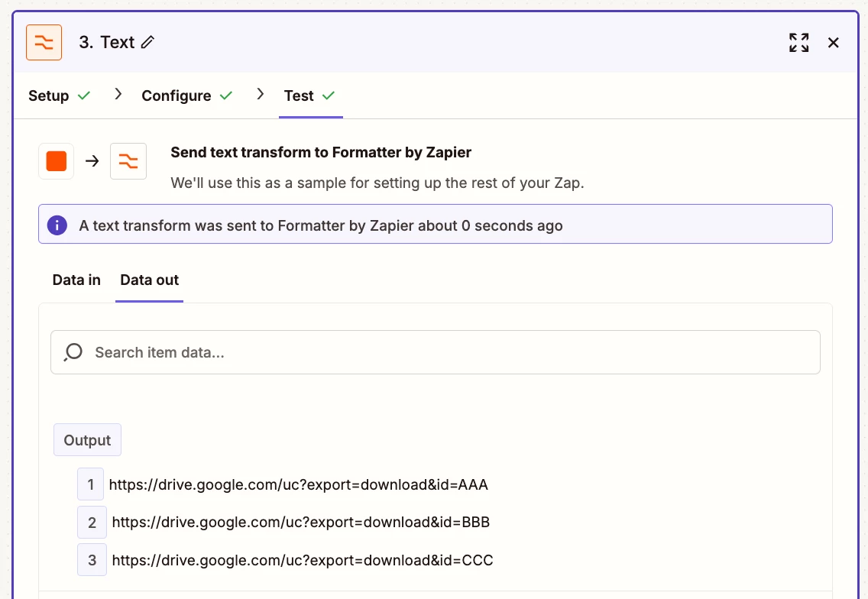Focus the Search item data field

(x=435, y=352)
